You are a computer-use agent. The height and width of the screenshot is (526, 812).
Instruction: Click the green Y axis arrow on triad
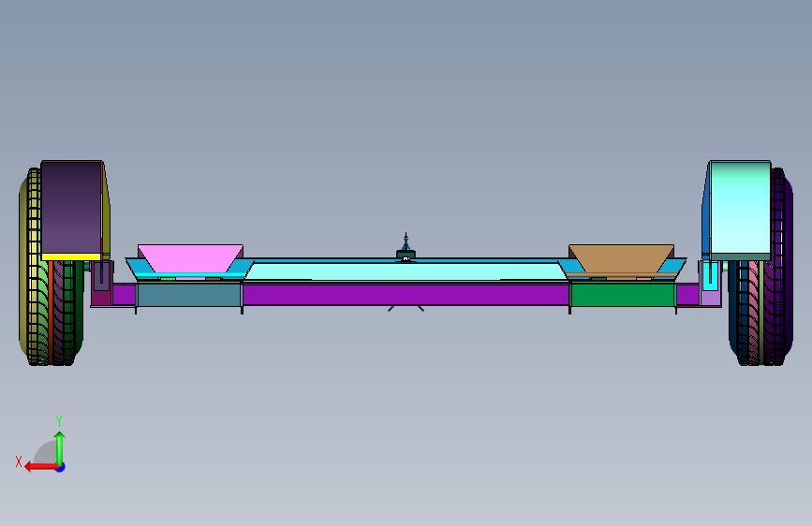(x=60, y=447)
